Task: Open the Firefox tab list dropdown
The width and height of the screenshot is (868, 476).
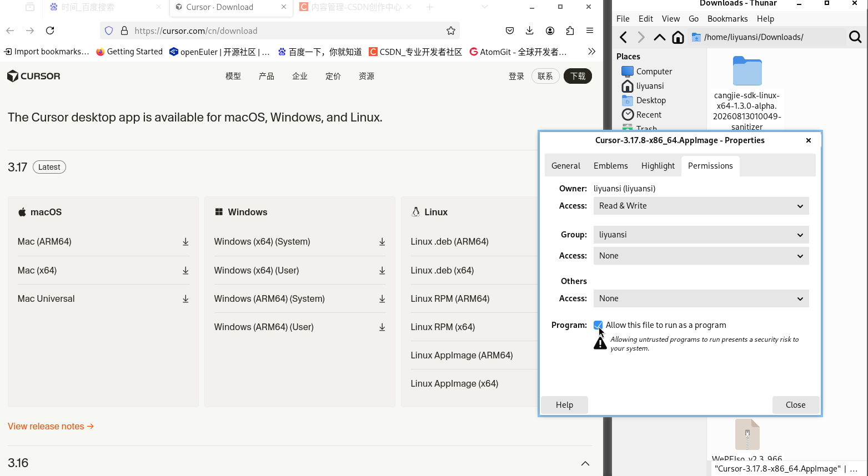Action: (x=485, y=7)
